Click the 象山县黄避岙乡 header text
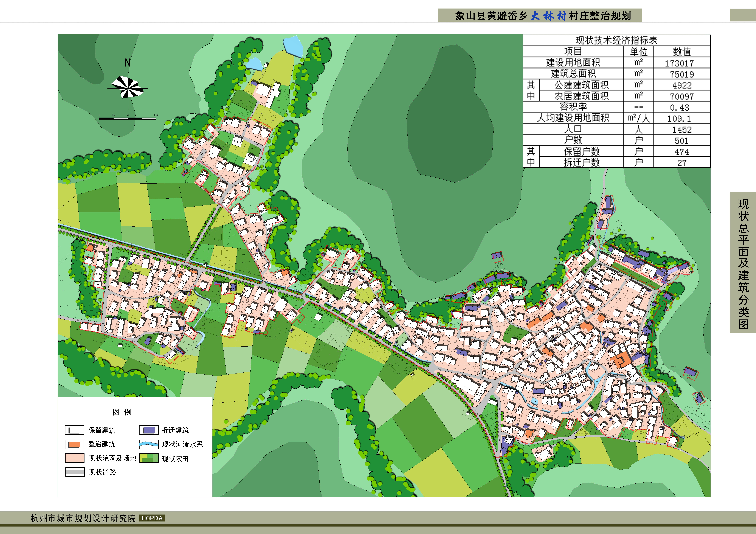Viewport: 756px width, 534px height. 491,16
